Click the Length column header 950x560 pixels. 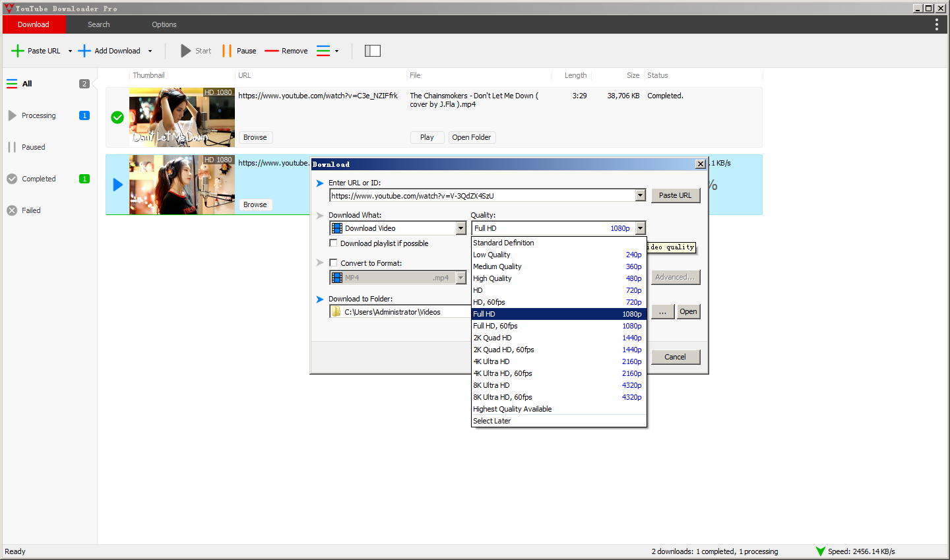point(575,75)
